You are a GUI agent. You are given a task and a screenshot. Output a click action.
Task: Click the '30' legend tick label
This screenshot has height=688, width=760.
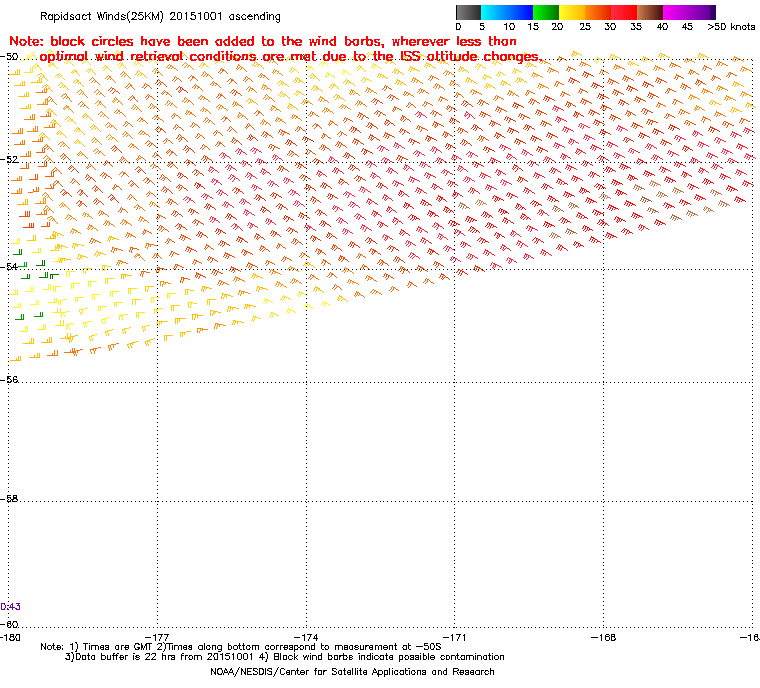(x=610, y=27)
